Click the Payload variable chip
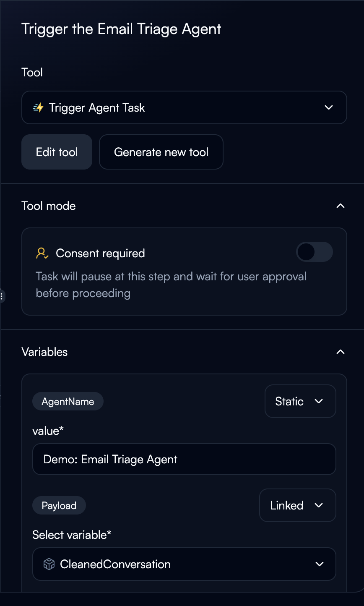 pyautogui.click(x=59, y=505)
